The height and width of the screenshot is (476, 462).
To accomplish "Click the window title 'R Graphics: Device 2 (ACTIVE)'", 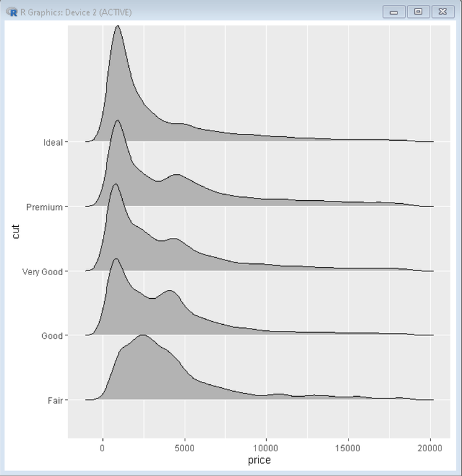I will pos(76,12).
